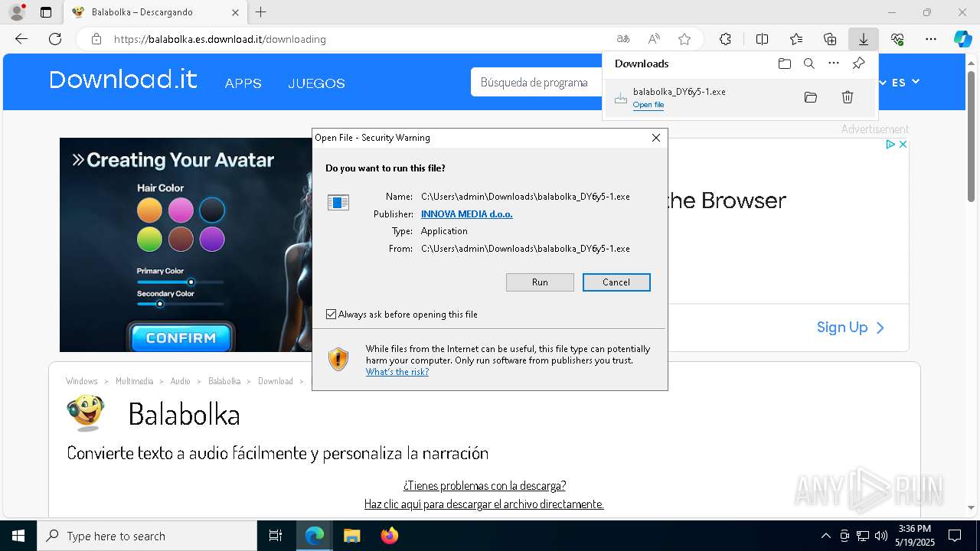Image resolution: width=980 pixels, height=551 pixels.
Task: Expand the ES language dropdown
Action: pyautogui.click(x=905, y=82)
